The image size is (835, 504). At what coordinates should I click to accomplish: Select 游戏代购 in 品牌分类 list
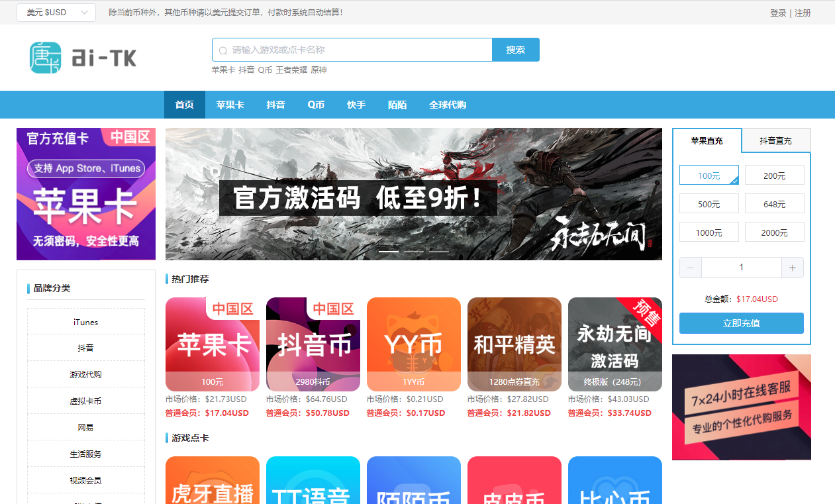click(x=86, y=374)
